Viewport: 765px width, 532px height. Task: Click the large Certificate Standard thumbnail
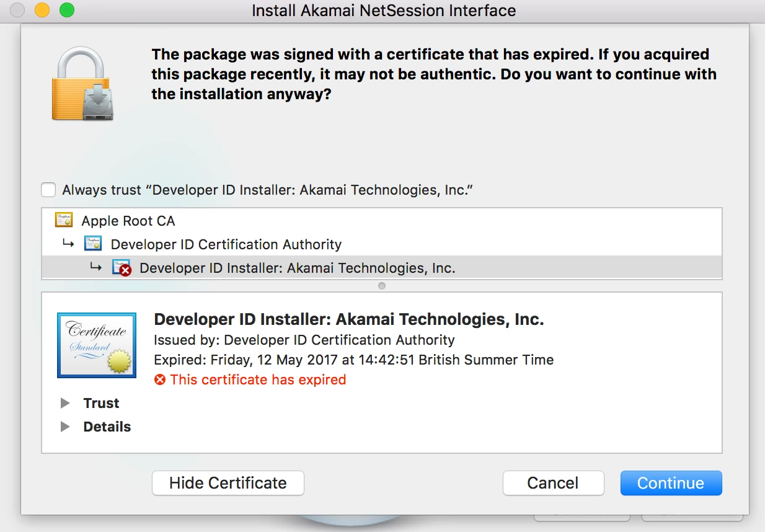[x=97, y=345]
